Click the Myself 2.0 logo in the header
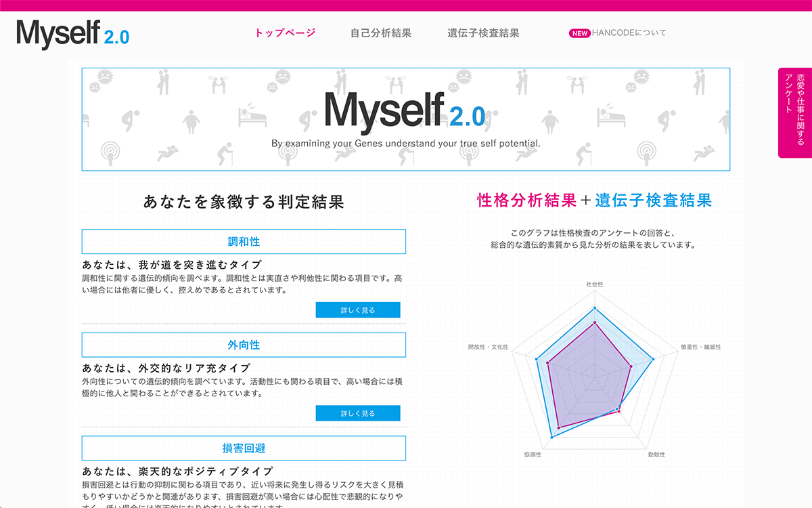The height and width of the screenshot is (508, 812). [73, 33]
